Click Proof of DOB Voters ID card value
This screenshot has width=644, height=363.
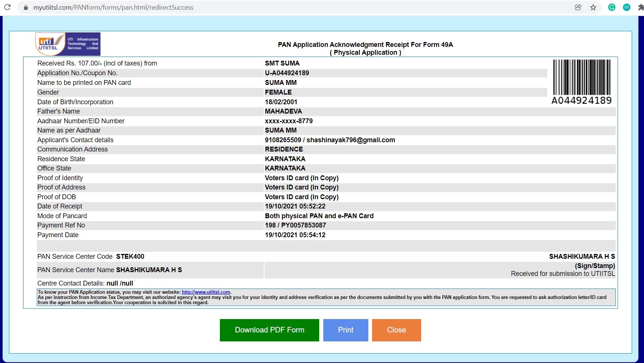point(302,197)
